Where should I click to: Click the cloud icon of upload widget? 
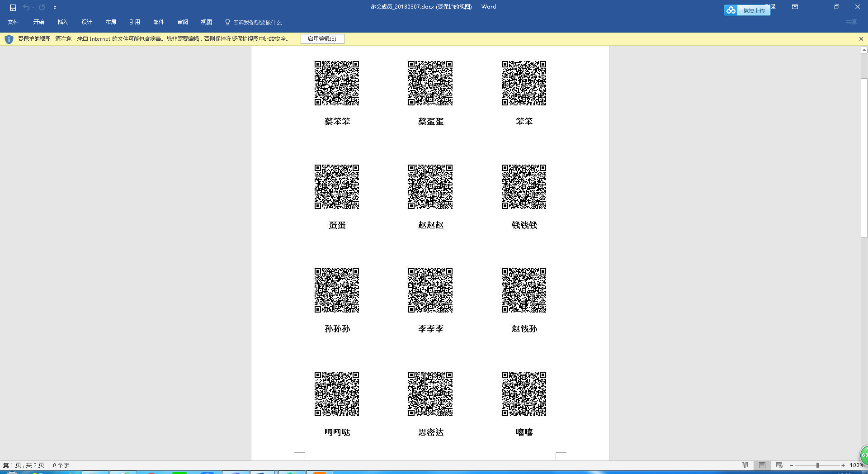(731, 10)
